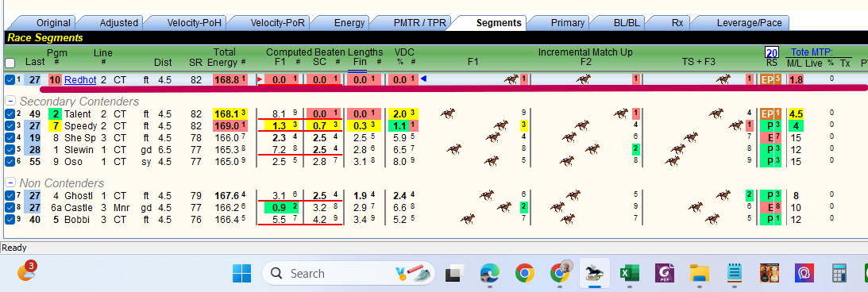The height and width of the screenshot is (292, 868).
Task: Collapse the Secondary Contenders group
Action: tap(10, 102)
